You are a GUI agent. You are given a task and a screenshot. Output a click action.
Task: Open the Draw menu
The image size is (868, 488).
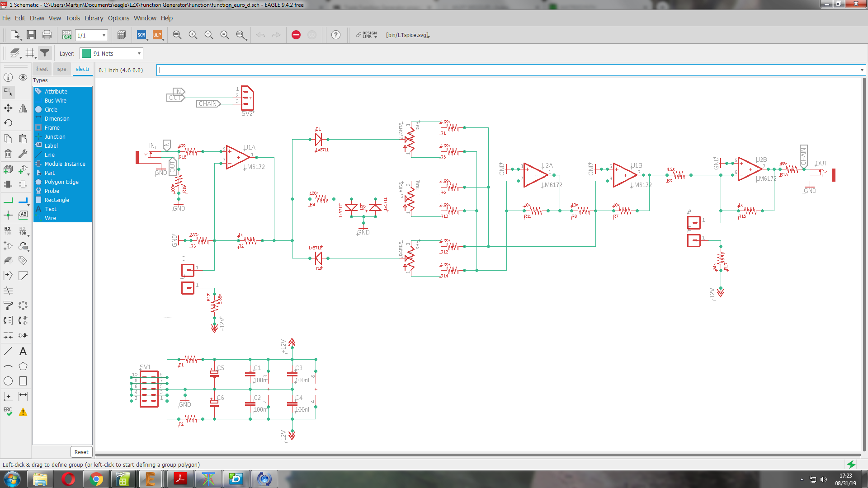pyautogui.click(x=37, y=18)
